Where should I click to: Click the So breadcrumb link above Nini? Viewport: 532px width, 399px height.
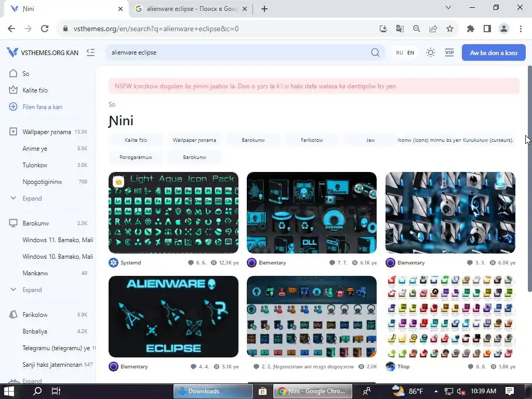point(112,104)
